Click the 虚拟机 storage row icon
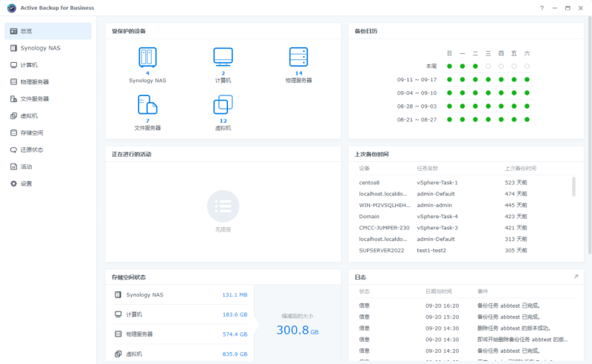 coord(118,354)
